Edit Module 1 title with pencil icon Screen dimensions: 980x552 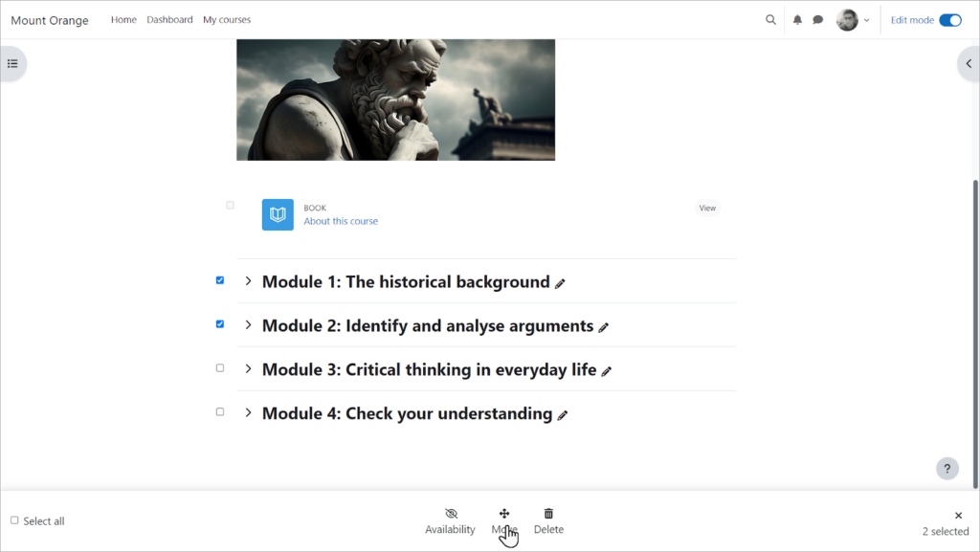[x=560, y=283]
